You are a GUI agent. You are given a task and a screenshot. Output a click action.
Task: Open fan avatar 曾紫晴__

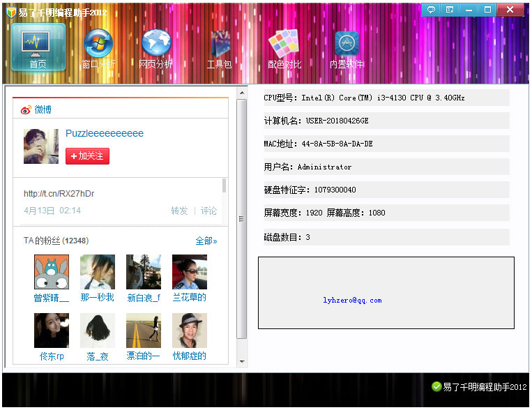point(52,272)
